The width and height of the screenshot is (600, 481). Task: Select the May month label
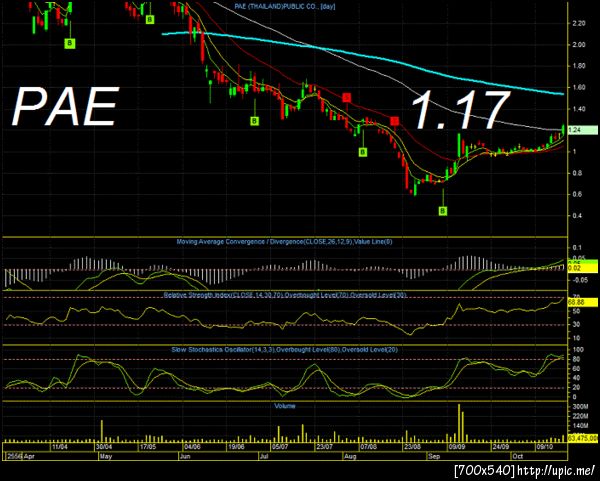106,456
